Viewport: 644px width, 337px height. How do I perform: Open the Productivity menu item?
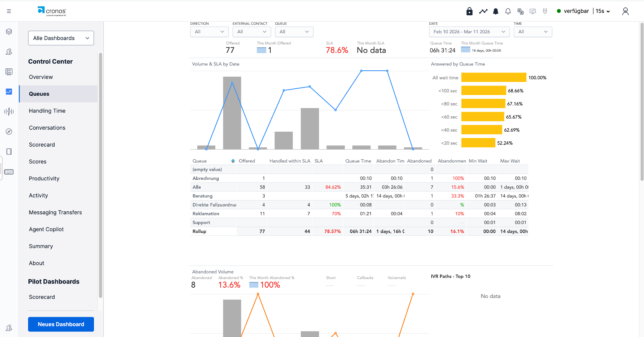[44, 178]
